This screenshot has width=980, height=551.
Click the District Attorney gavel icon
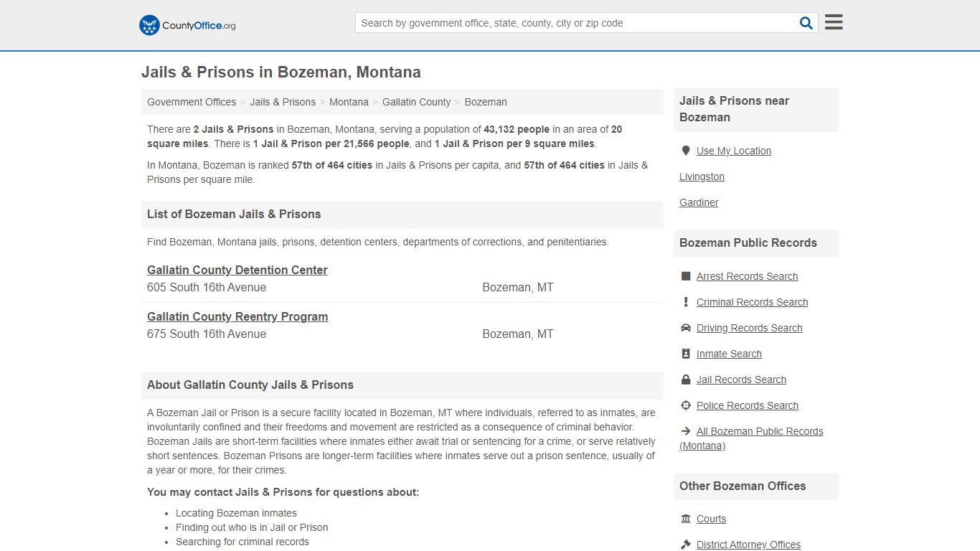(x=686, y=545)
